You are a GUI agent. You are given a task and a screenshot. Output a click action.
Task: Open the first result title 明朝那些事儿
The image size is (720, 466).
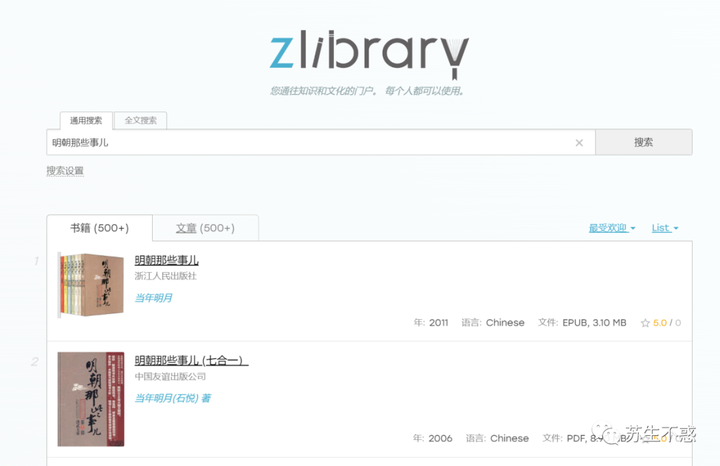coord(166,260)
